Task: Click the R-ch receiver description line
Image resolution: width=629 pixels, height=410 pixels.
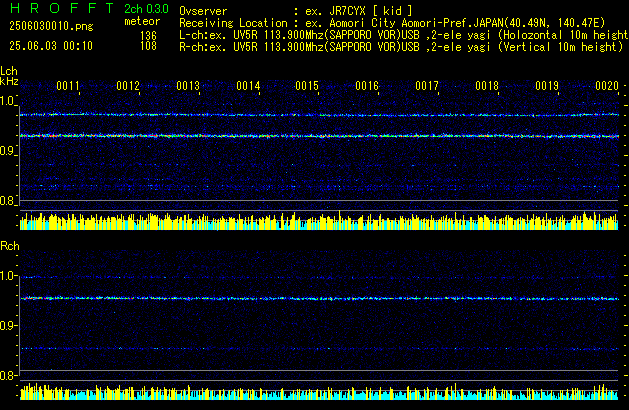Action: [x=401, y=47]
